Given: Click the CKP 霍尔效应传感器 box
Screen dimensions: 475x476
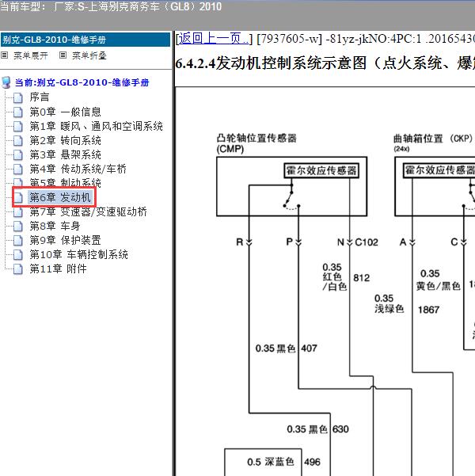Looking at the screenshot, I should point(439,170).
